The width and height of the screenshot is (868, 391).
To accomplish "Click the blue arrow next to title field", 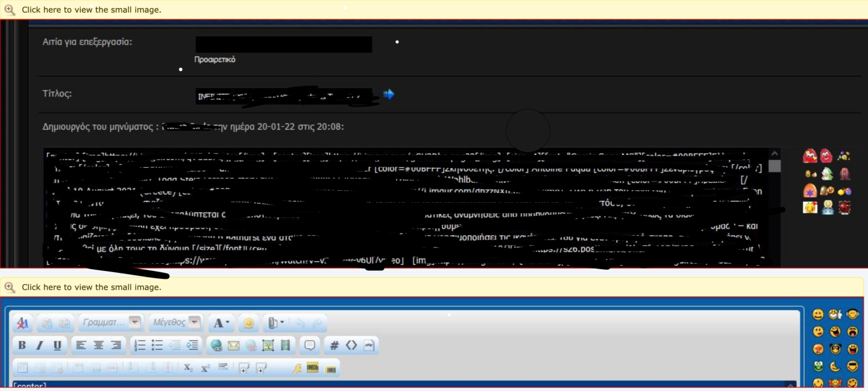I will point(389,94).
